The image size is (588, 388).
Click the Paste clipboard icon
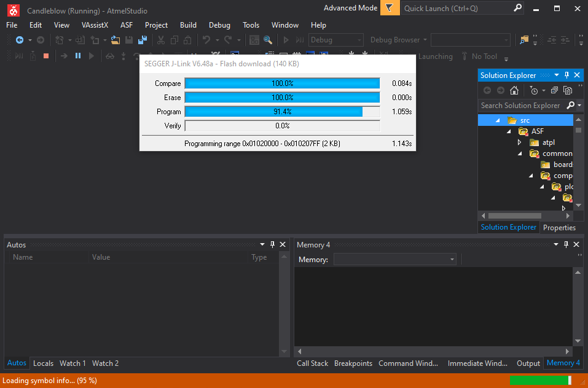click(188, 40)
